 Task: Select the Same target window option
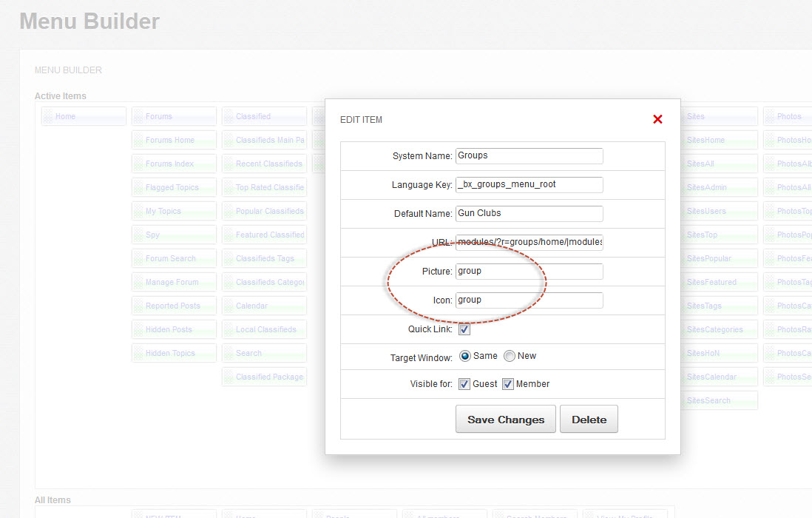[465, 356]
